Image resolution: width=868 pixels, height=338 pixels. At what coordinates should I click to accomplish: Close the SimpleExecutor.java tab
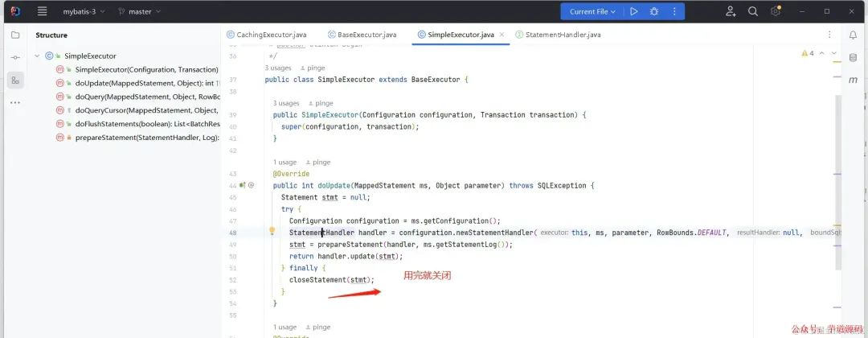click(502, 35)
